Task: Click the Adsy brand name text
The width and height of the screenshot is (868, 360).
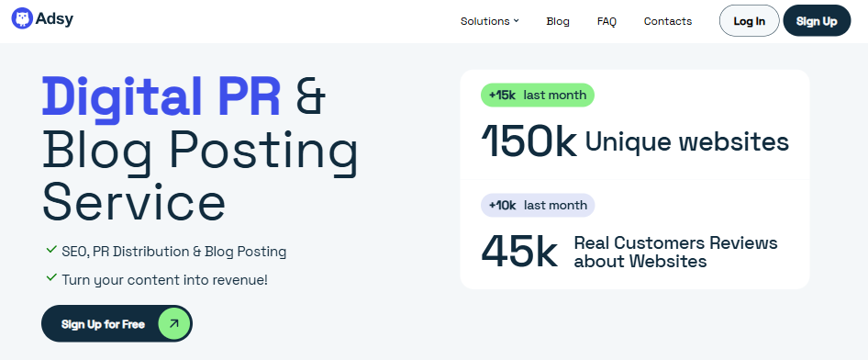Action: pyautogui.click(x=54, y=19)
